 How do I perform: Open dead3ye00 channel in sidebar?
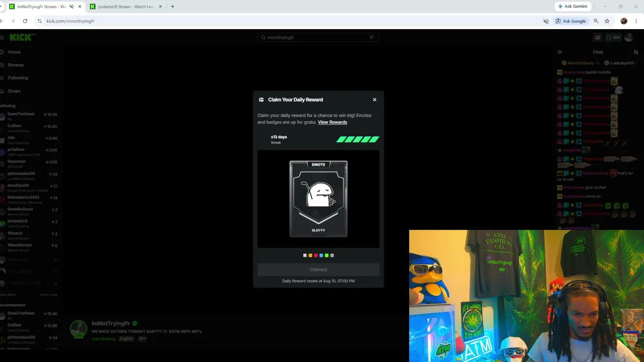29,188
